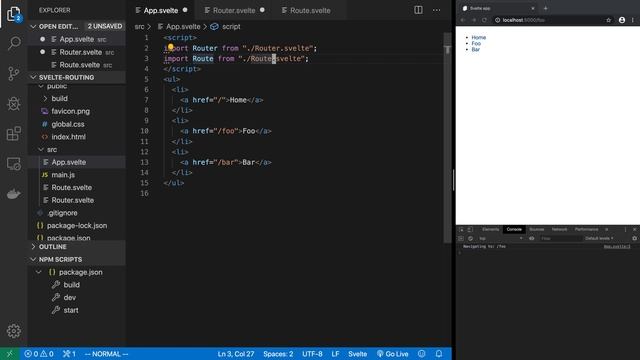
Task: Select the App.svelte editor tab
Action: pyautogui.click(x=161, y=11)
